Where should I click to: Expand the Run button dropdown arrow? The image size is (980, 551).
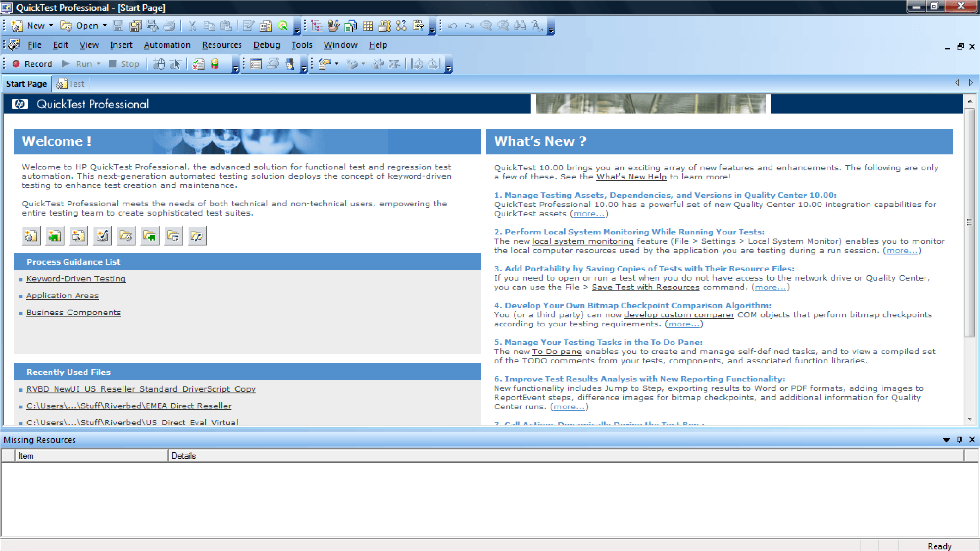[x=98, y=64]
